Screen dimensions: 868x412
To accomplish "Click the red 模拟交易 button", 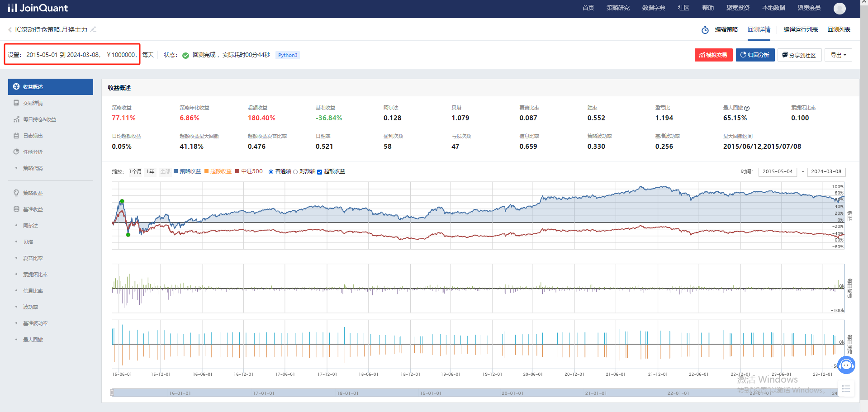I will click(713, 55).
